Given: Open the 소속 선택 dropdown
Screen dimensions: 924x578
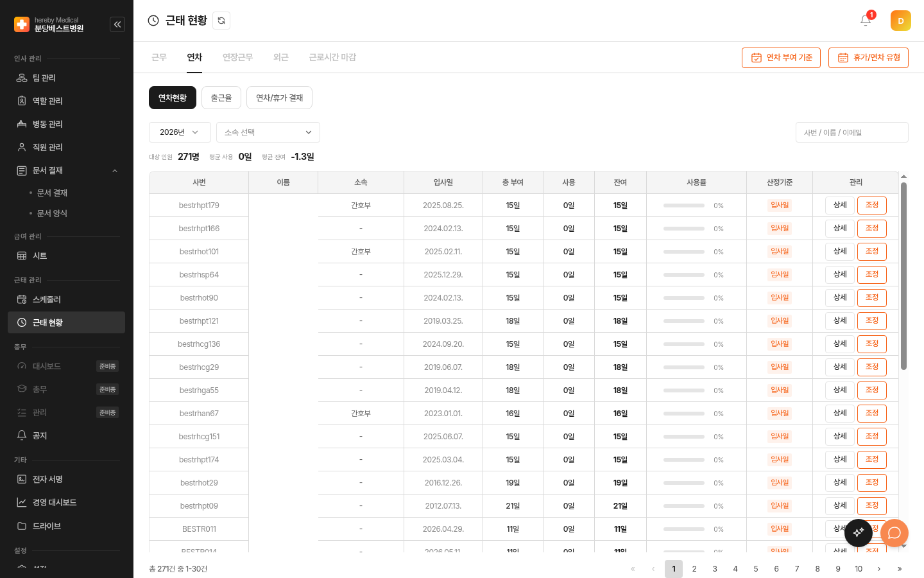Looking at the screenshot, I should tap(268, 132).
